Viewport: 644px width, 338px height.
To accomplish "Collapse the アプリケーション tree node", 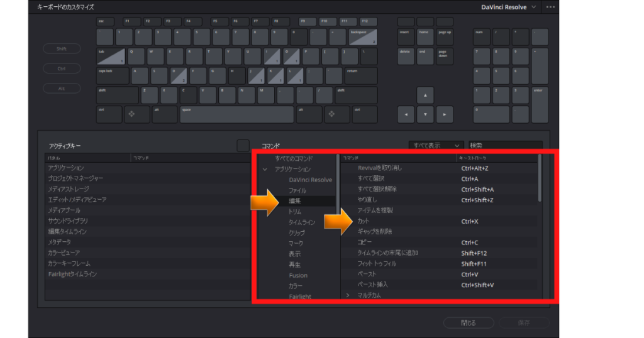I will (265, 169).
